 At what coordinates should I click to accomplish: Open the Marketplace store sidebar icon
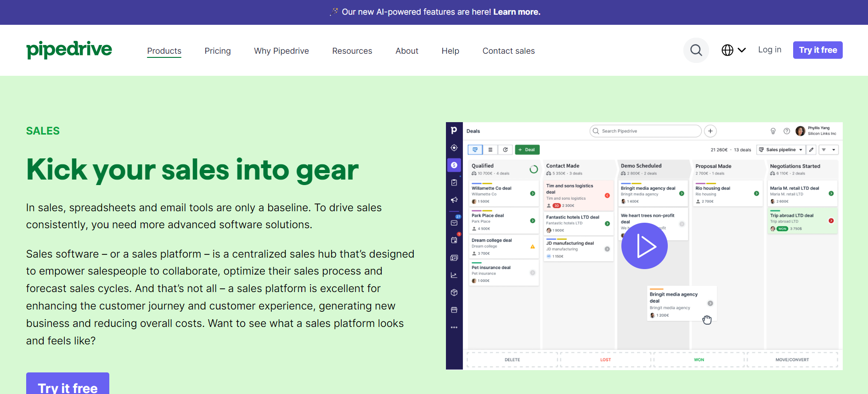(x=454, y=310)
